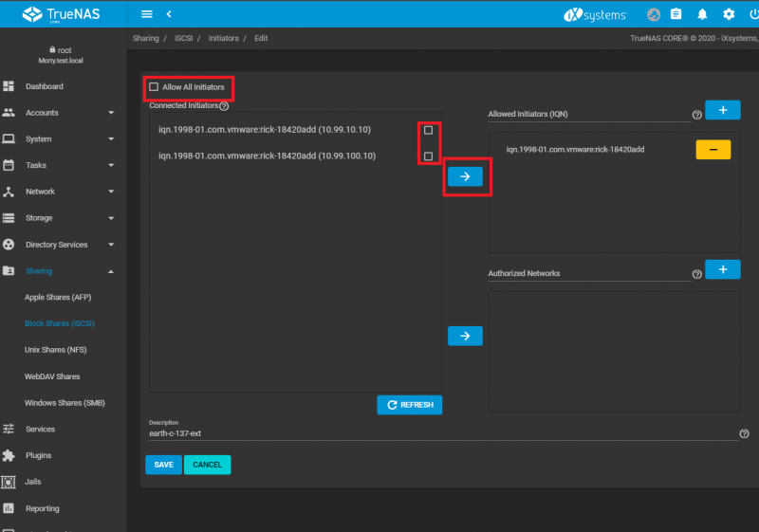
Task: Enable the Allow All Initiators checkbox
Action: click(154, 87)
